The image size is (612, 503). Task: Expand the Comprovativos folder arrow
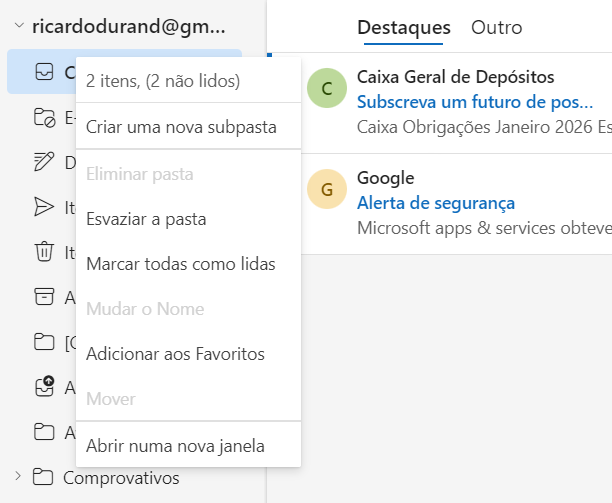(18, 476)
